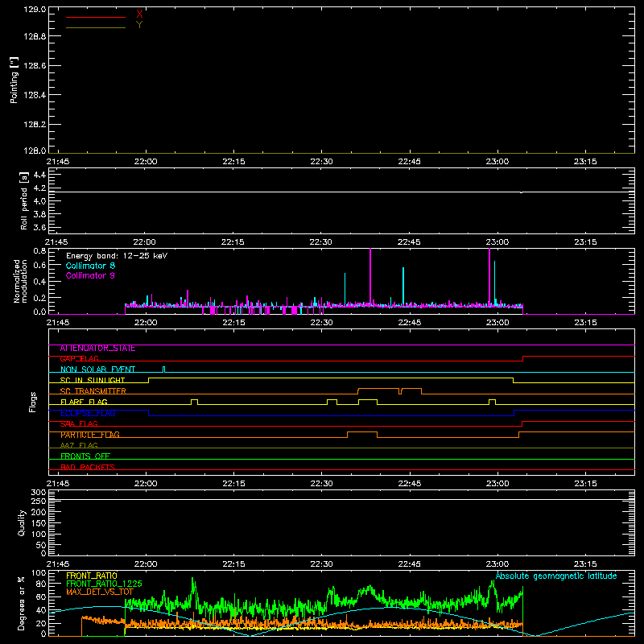Click the 22:00 label under the Pointing plot
Viewport: 644px width, 644px height.
tap(146, 162)
